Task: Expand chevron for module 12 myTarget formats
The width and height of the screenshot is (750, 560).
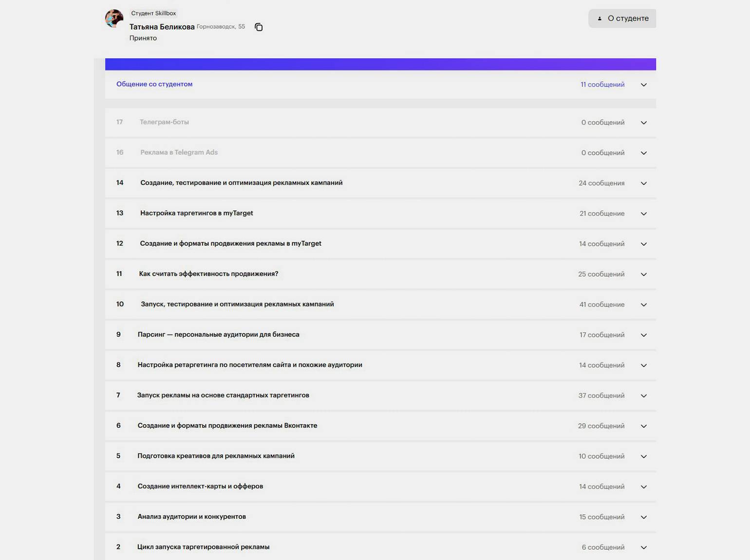Action: point(643,244)
